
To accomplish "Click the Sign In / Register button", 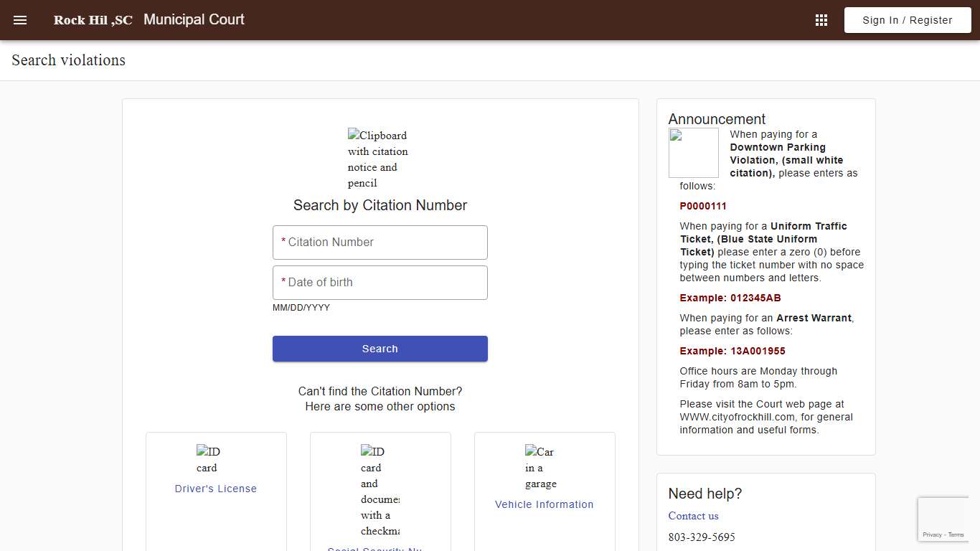I will pyautogui.click(x=907, y=20).
